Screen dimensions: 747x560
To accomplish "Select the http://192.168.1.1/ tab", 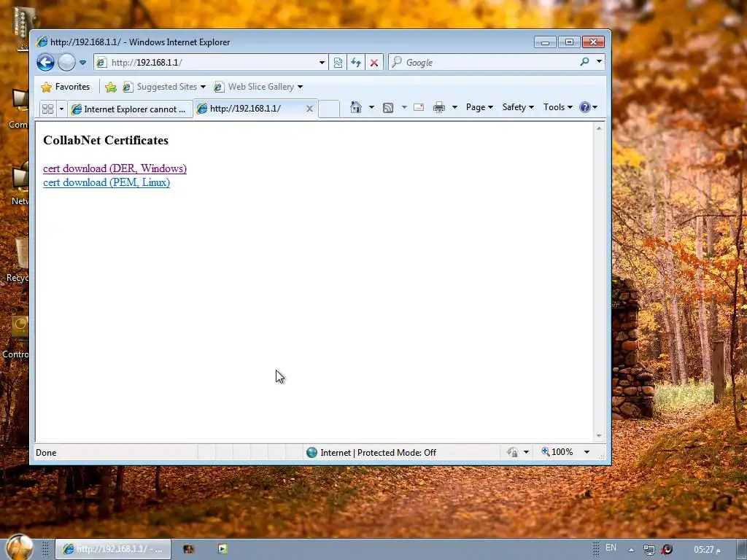I will point(249,109).
